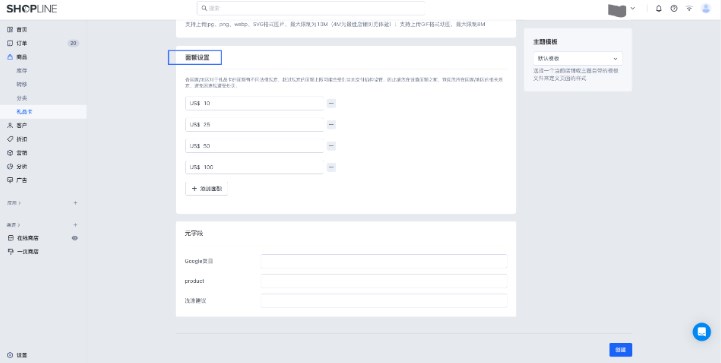Image resolution: width=721 pixels, height=363 pixels.
Task: Click the search magnifier icon
Action: pyautogui.click(x=204, y=8)
